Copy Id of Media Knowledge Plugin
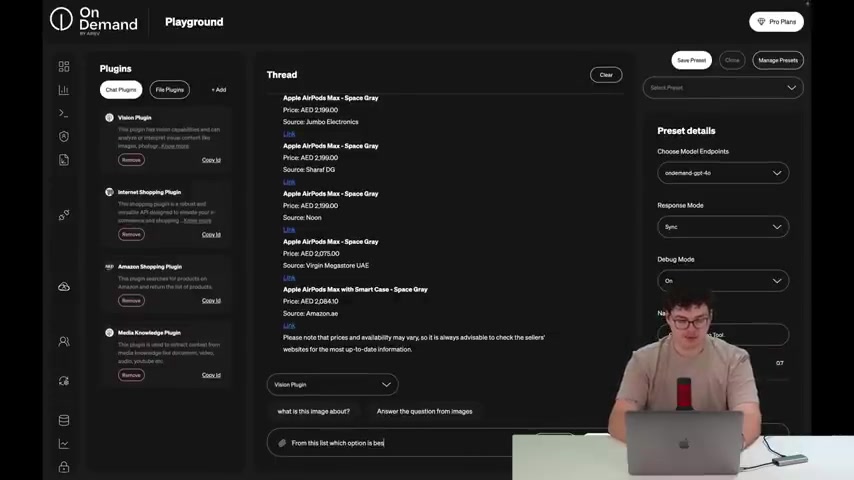854x480 pixels. [x=211, y=375]
